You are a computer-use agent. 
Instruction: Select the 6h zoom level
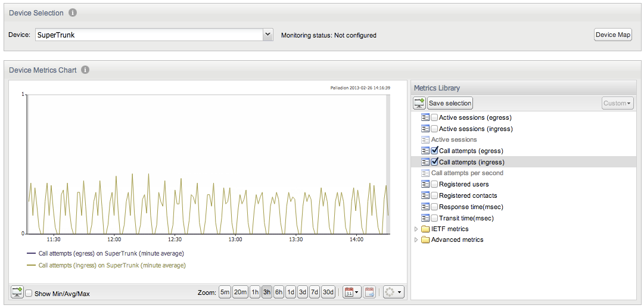[279, 293]
